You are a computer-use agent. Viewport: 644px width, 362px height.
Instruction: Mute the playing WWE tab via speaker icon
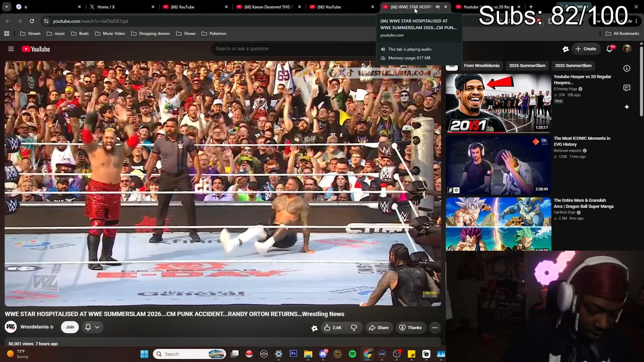(437, 7)
